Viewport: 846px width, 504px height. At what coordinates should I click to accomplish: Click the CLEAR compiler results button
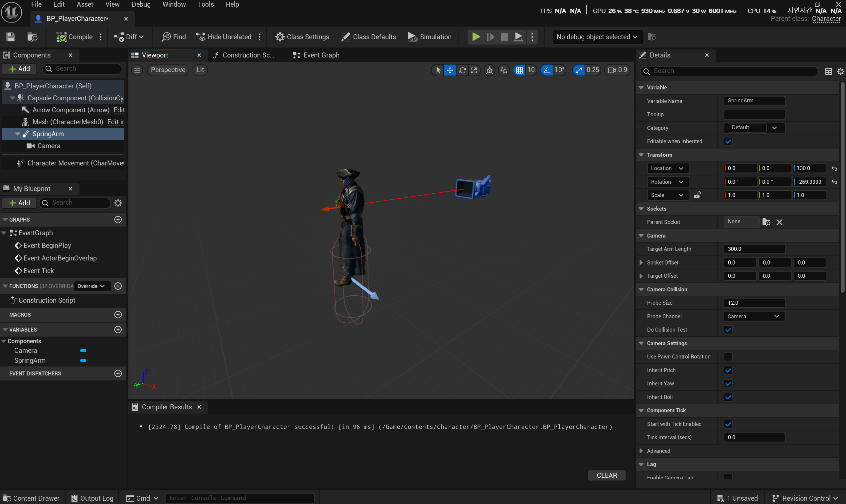[x=606, y=475]
